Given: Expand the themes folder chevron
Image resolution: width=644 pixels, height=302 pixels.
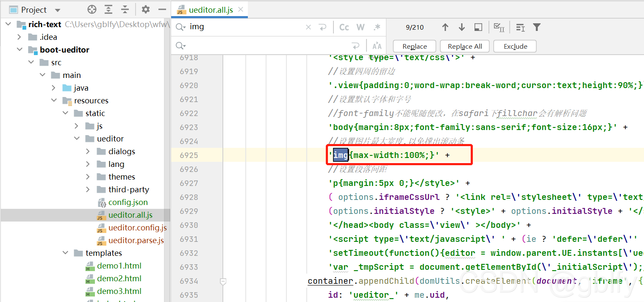Looking at the screenshot, I should [x=88, y=177].
